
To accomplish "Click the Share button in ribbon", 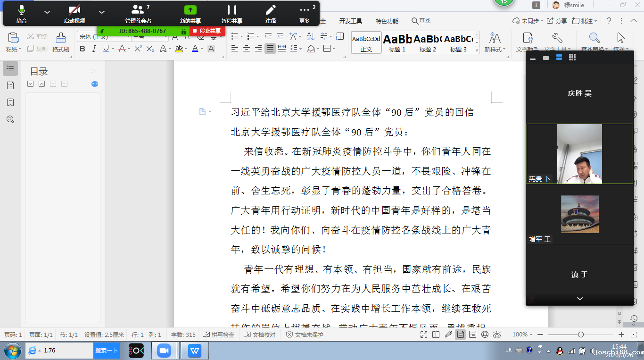I will tap(557, 21).
